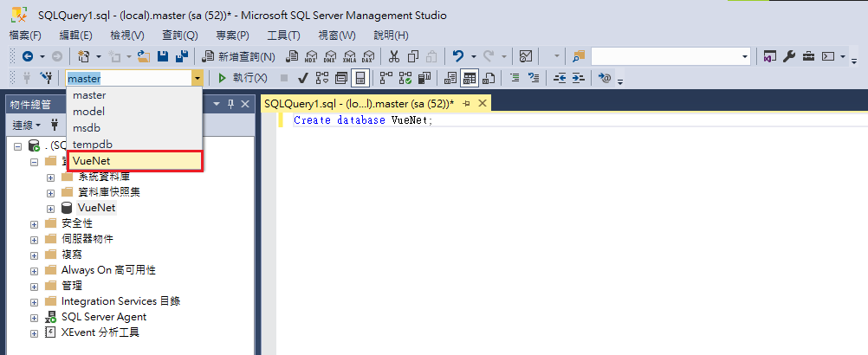Display the Estimated Execution Plan
Image resolution: width=868 pixels, height=355 pixels.
coord(321,78)
